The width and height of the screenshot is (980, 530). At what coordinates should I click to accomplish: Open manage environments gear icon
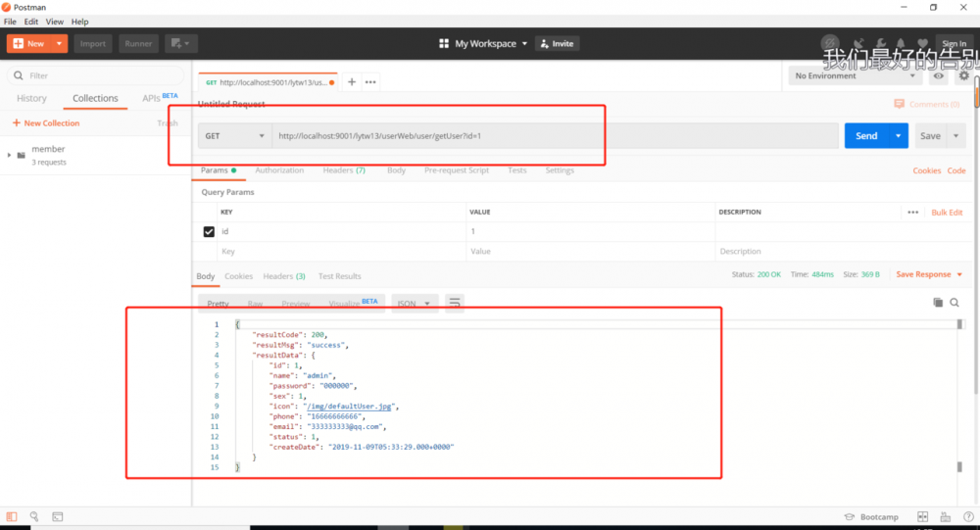click(x=963, y=75)
